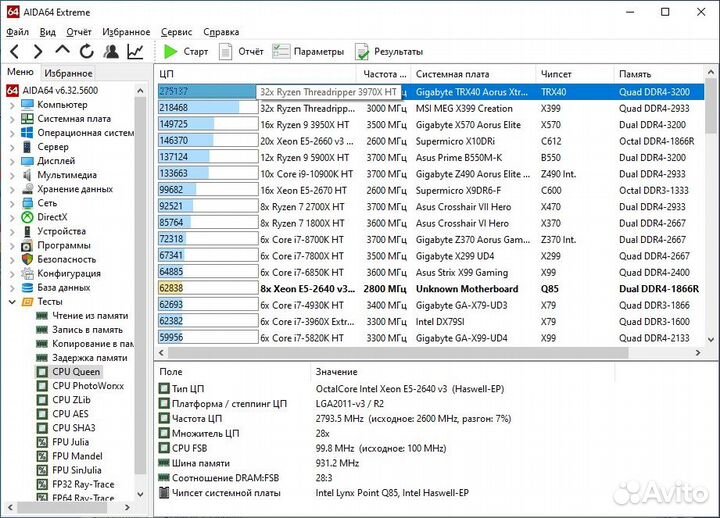The width and height of the screenshot is (720, 518).
Task: Open the Параметры settings button
Action: [x=308, y=51]
